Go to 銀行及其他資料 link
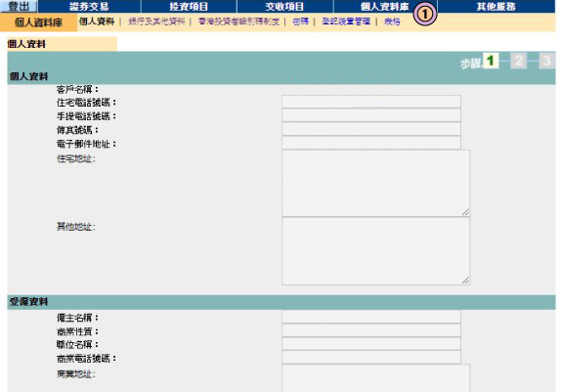The image size is (562, 392). 156,22
